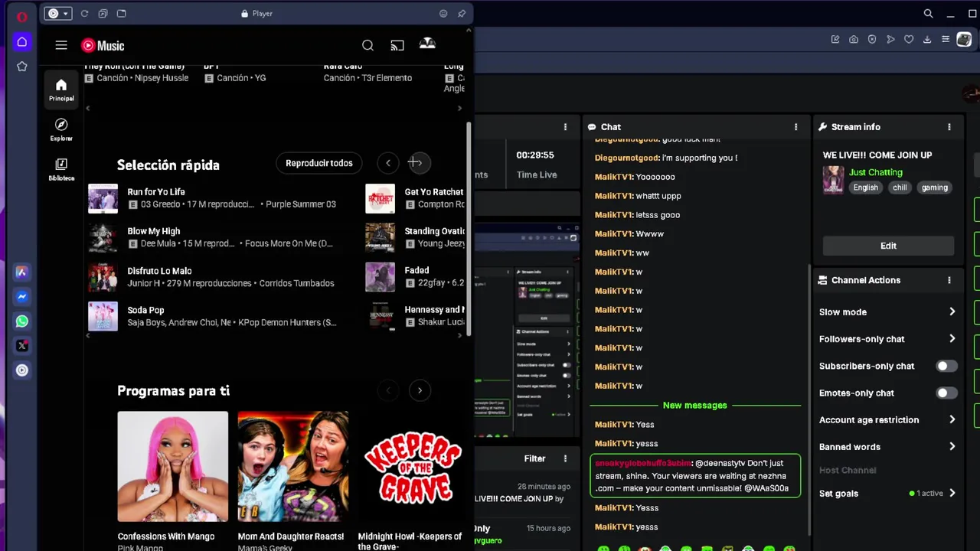980x551 pixels.
Task: Open Channel Actions three-dot menu
Action: pos(949,280)
